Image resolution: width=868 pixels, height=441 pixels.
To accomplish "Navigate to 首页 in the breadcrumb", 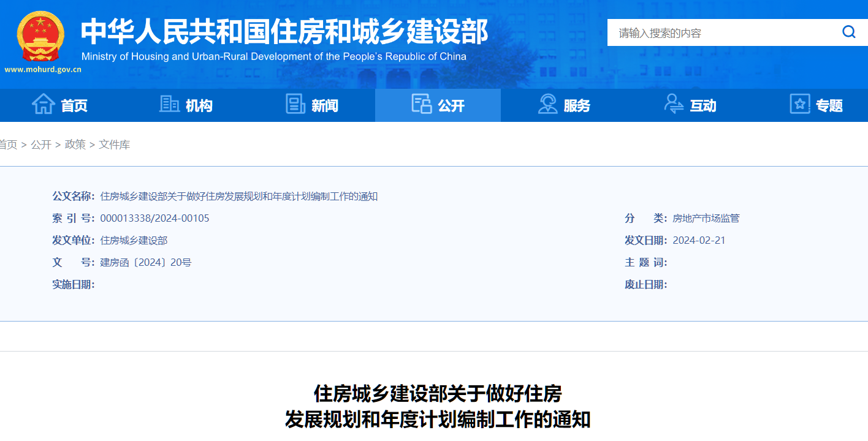I will [7, 144].
